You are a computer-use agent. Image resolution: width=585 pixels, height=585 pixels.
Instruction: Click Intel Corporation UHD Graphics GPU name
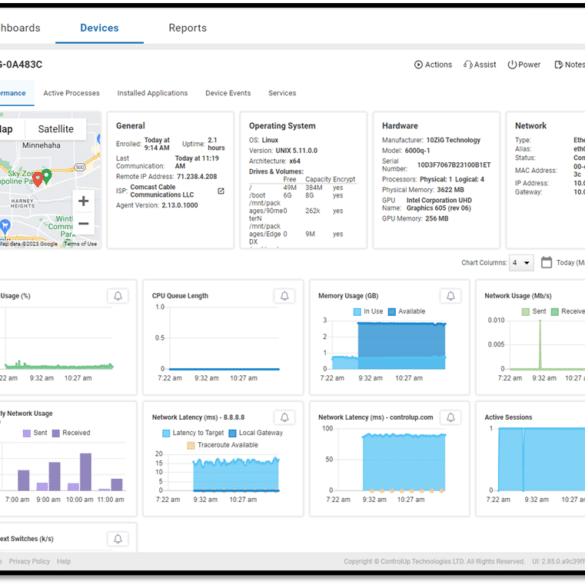(x=439, y=204)
